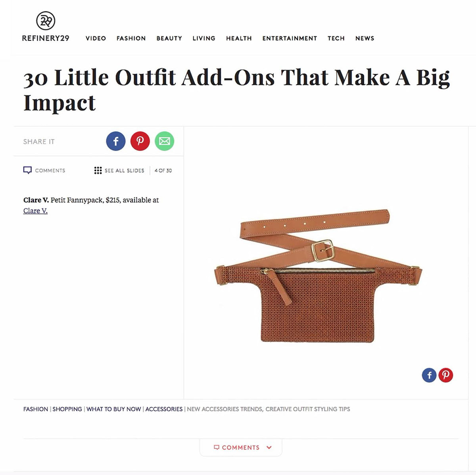
Task: Open the Fashion navigation menu
Action: 131,38
